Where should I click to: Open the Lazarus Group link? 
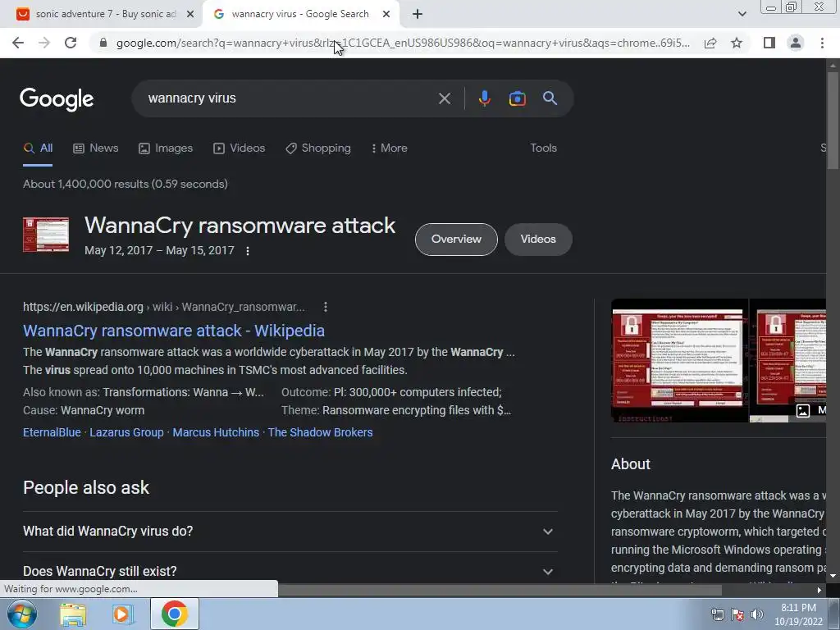[126, 432]
